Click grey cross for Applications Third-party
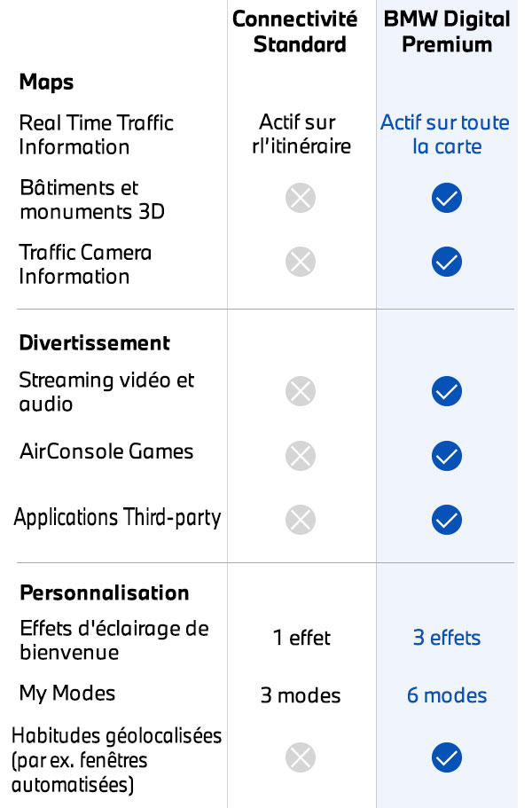Image resolution: width=532 pixels, height=808 pixels. [x=301, y=519]
